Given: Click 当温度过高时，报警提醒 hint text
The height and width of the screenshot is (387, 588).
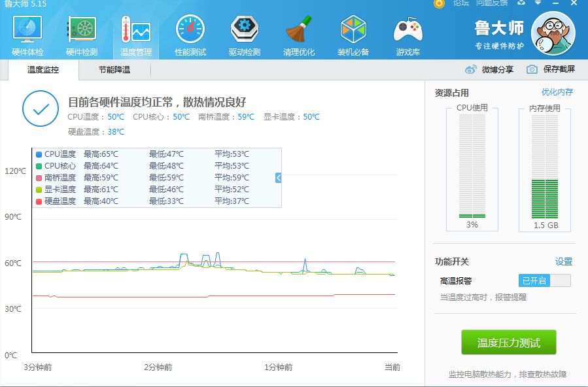Looking at the screenshot, I should 483,297.
